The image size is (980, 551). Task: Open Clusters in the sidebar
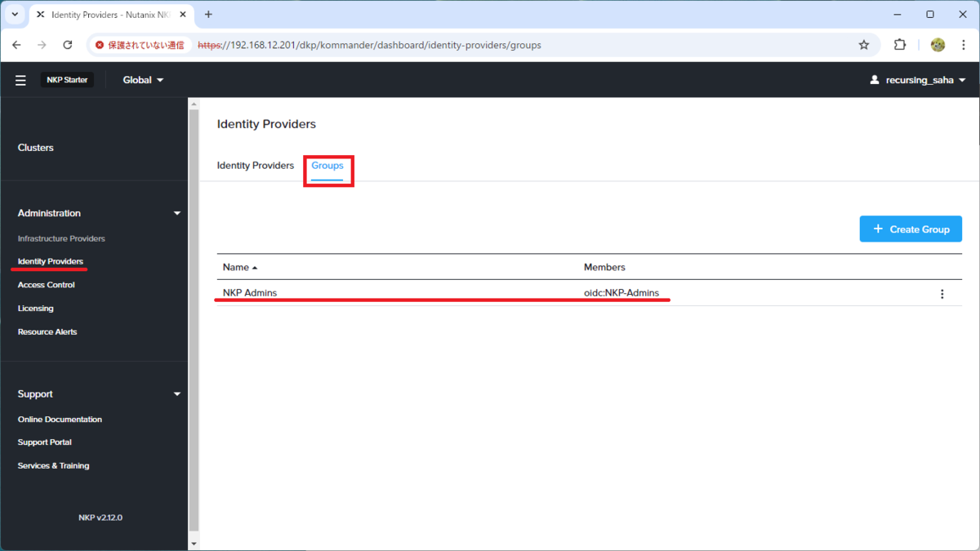(36, 148)
